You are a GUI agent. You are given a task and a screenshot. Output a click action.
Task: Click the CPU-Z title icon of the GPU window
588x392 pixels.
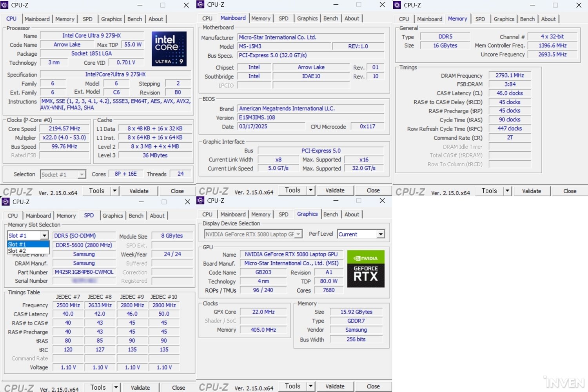click(200, 200)
